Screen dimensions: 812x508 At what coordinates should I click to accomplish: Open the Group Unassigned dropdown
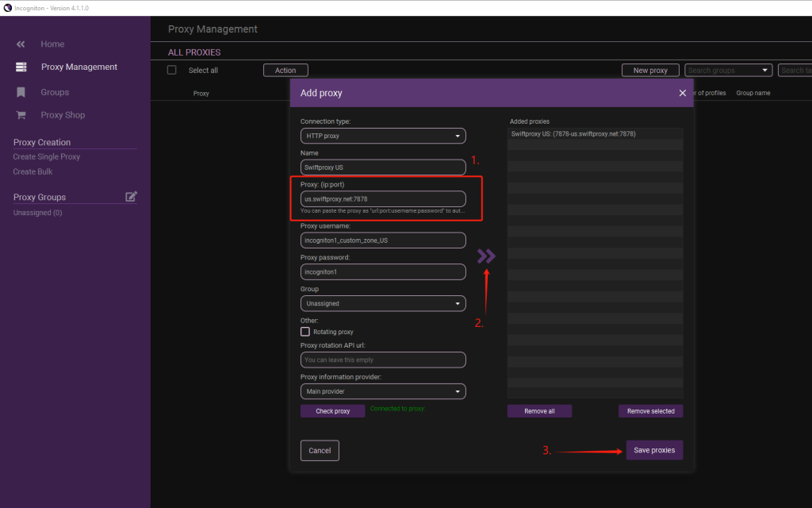[x=383, y=303]
